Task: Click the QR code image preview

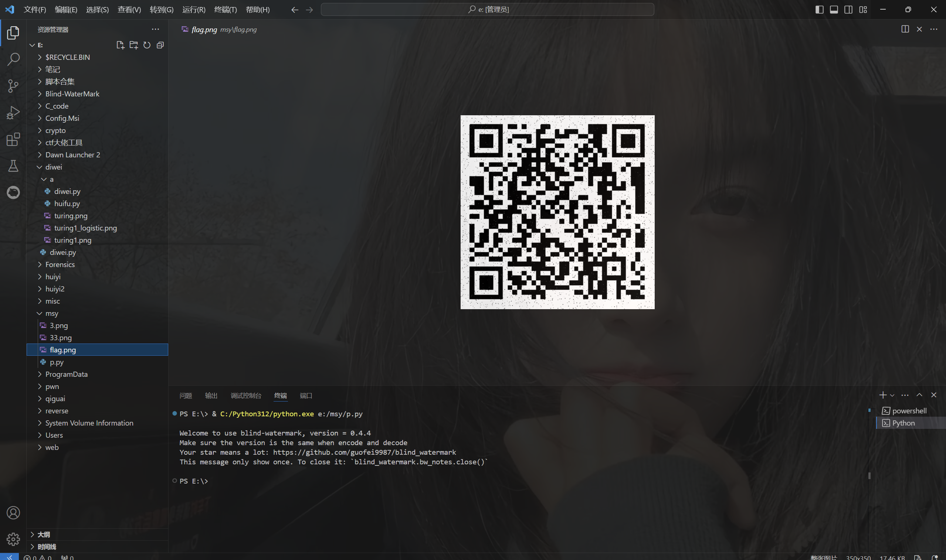Action: [x=557, y=212]
